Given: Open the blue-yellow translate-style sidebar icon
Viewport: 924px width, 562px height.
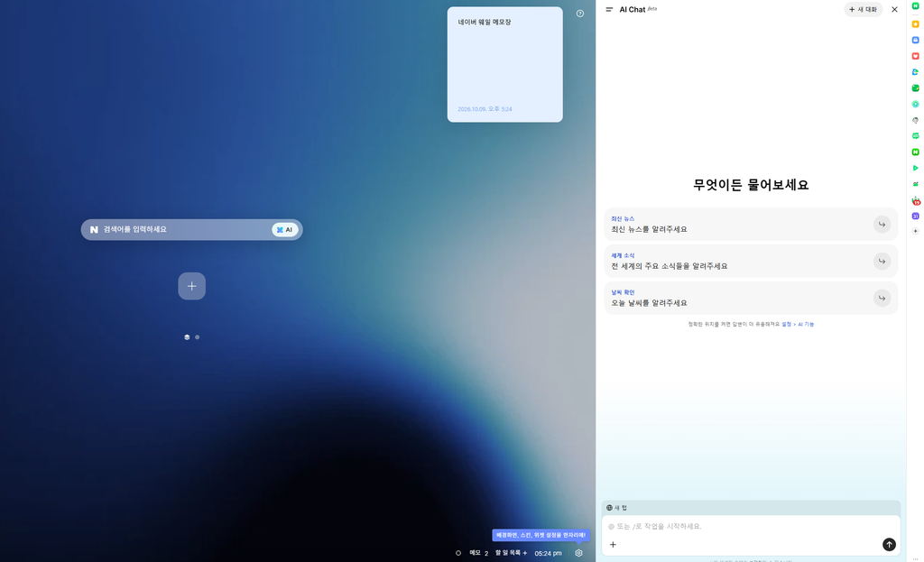Looking at the screenshot, I should 915,72.
